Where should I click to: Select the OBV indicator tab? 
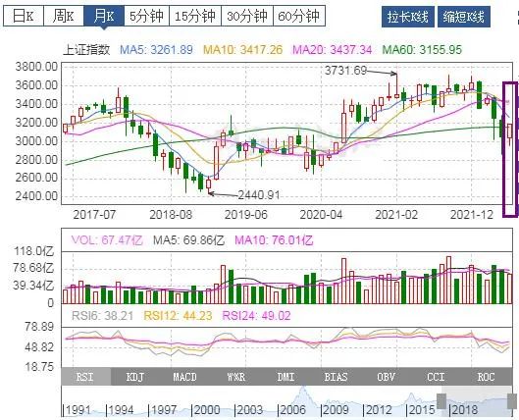click(x=386, y=377)
